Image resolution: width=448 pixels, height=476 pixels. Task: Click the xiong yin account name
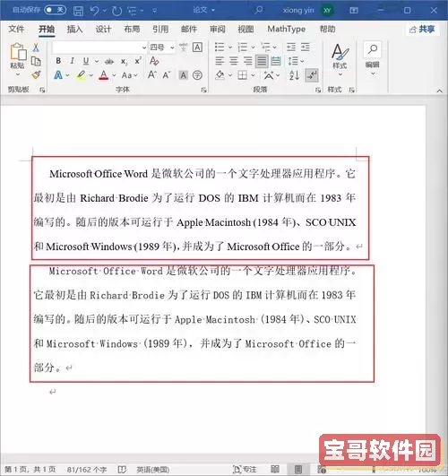click(x=298, y=11)
